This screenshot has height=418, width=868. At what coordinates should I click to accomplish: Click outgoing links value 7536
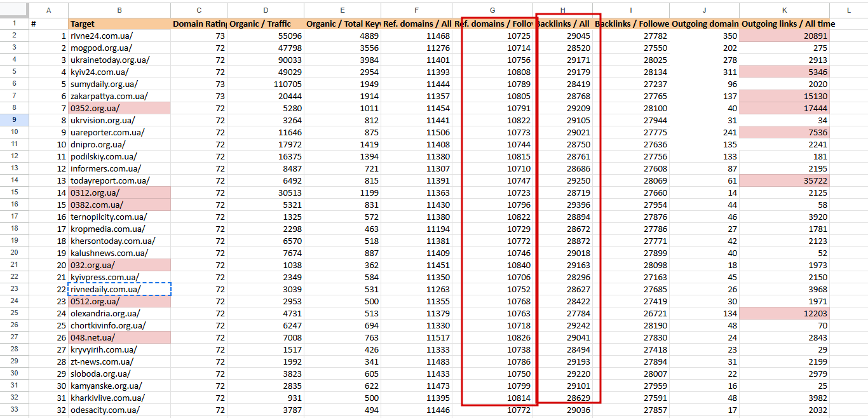[x=785, y=132]
